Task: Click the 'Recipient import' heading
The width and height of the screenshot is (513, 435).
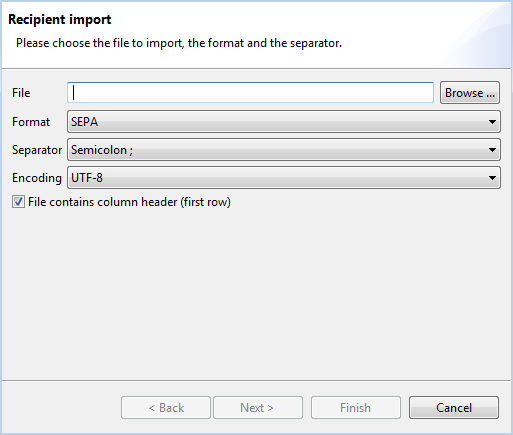Action: pyautogui.click(x=60, y=20)
